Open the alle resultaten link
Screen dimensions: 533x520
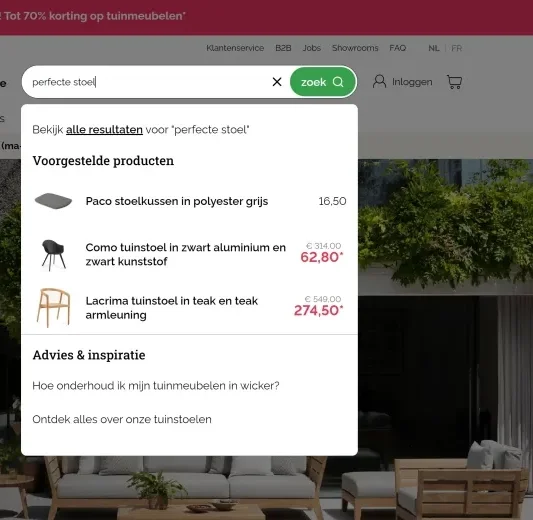(x=104, y=129)
